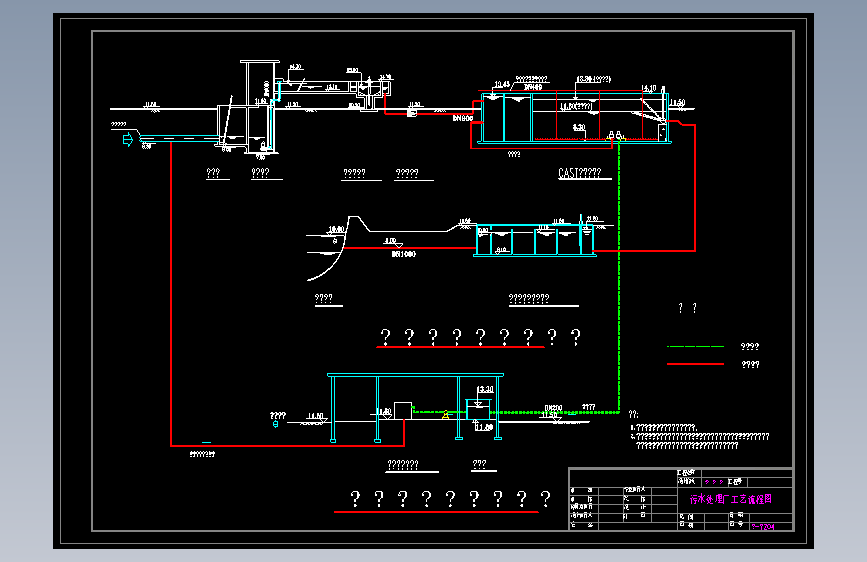867x562 pixels.
Task: Click the underlined "???????" label under the shelter
Action: pos(403,465)
